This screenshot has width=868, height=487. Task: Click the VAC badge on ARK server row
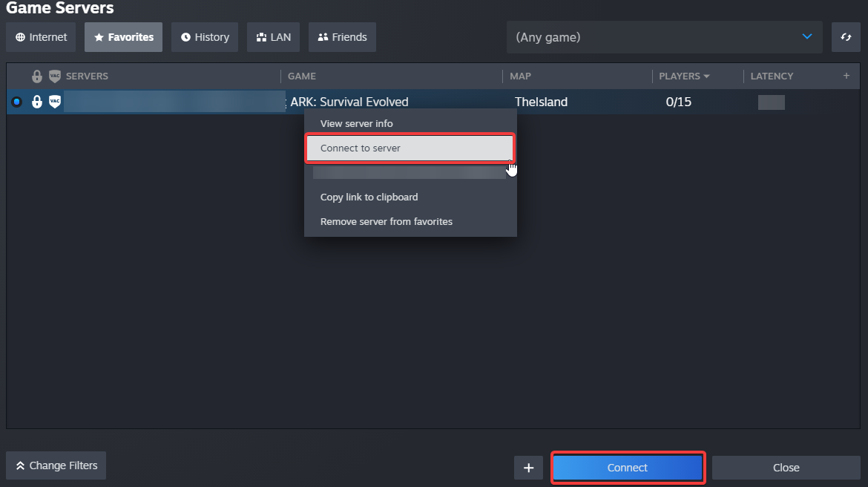(55, 102)
